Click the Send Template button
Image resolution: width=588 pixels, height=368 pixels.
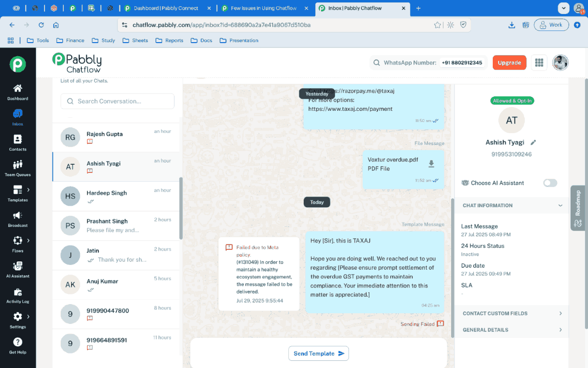click(319, 353)
